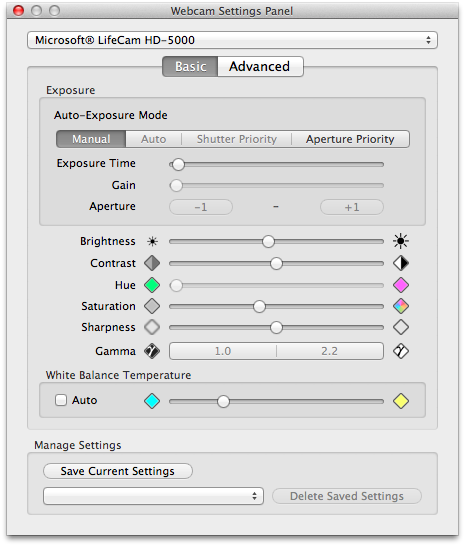This screenshot has width=465, height=546.
Task: Open the saved settings dropdown
Action: (x=153, y=496)
